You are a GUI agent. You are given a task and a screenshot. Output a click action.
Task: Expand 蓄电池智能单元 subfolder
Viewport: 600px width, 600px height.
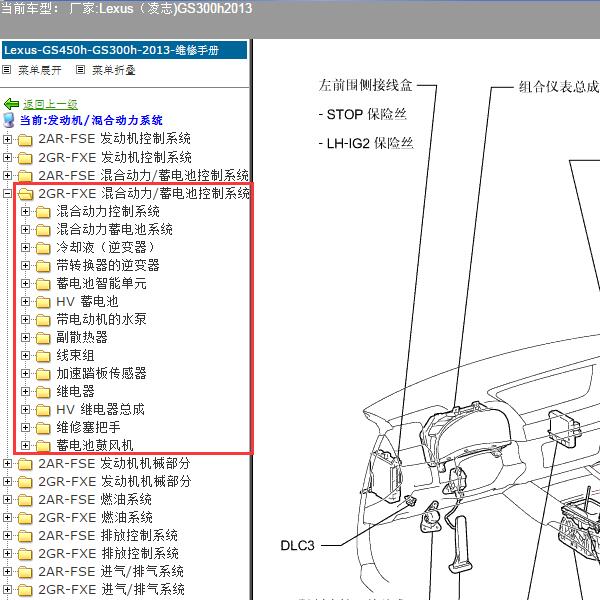(25, 284)
